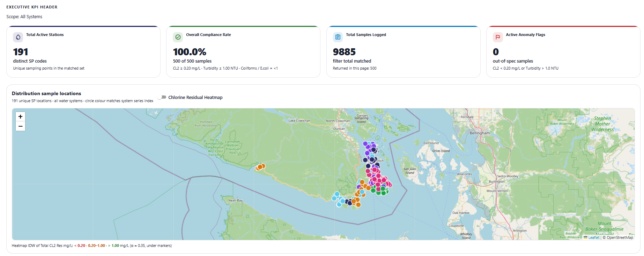The height and width of the screenshot is (256, 644).
Task: Click the 'Chlorine Residual Heatmap' label
Action: coord(195,97)
